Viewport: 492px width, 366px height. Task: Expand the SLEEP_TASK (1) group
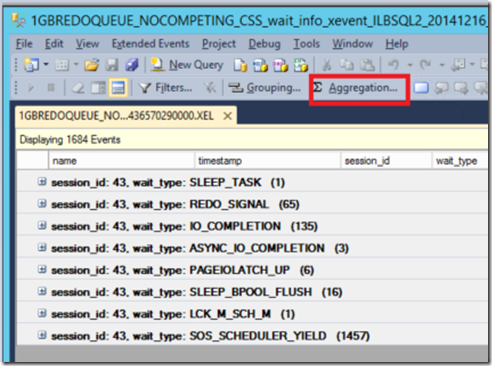coord(42,182)
